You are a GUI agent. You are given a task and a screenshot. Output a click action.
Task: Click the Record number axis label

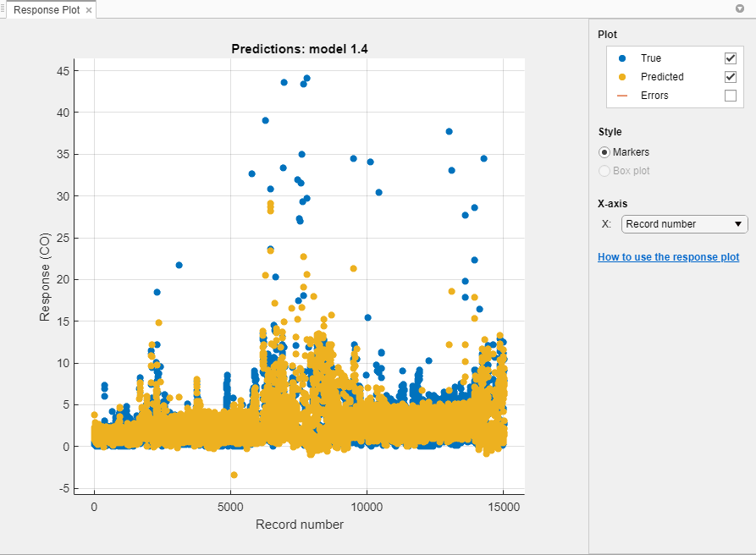[x=298, y=525]
